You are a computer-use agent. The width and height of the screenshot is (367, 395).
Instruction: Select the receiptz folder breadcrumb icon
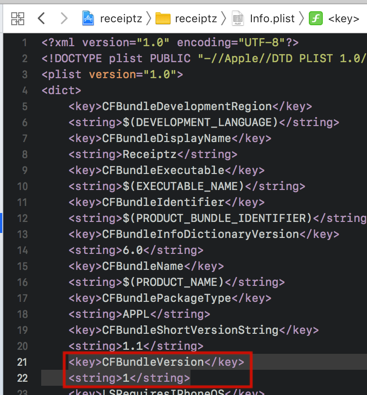click(163, 19)
